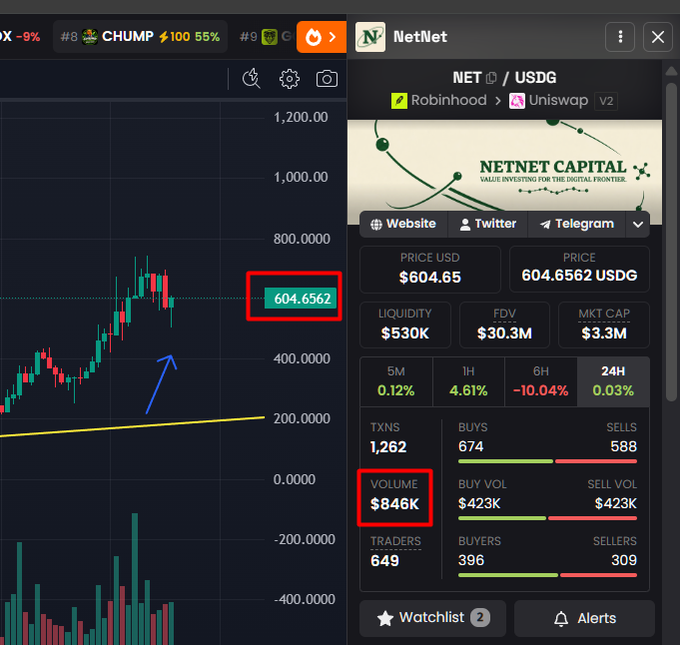The height and width of the screenshot is (645, 680).
Task: Click the v2 version badge
Action: pyautogui.click(x=606, y=101)
